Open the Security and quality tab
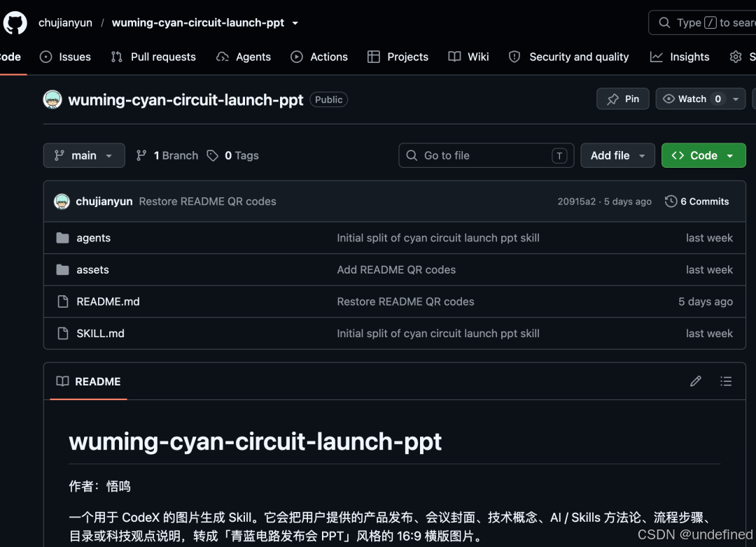 click(569, 57)
